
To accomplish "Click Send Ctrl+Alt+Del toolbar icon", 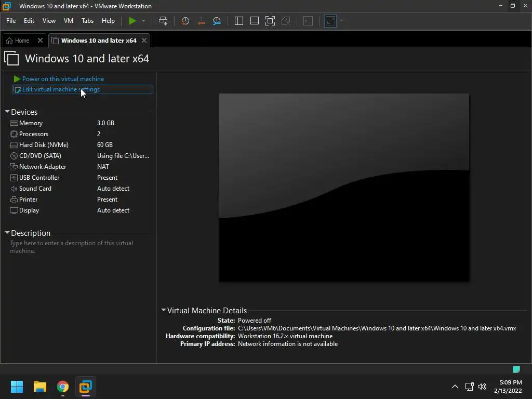I will [x=163, y=21].
